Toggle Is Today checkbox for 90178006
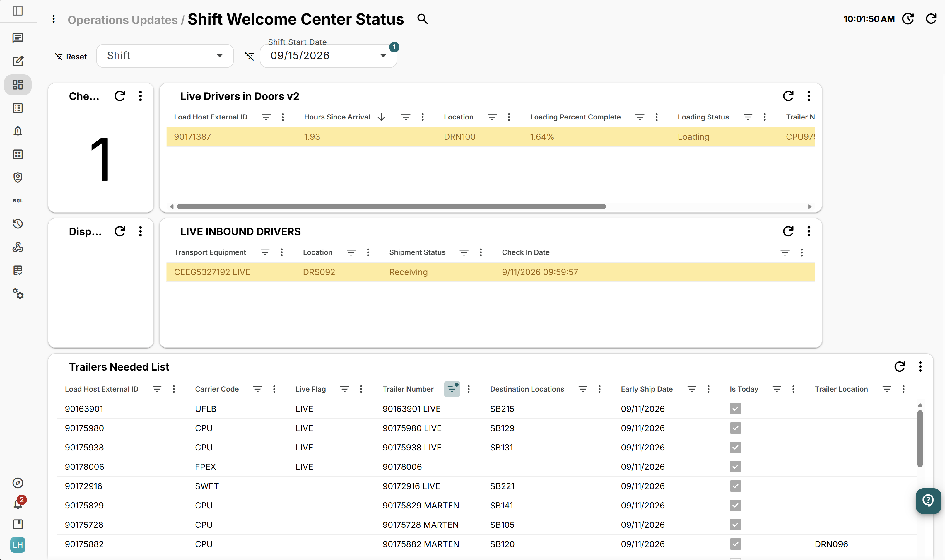The image size is (945, 560). 736,467
